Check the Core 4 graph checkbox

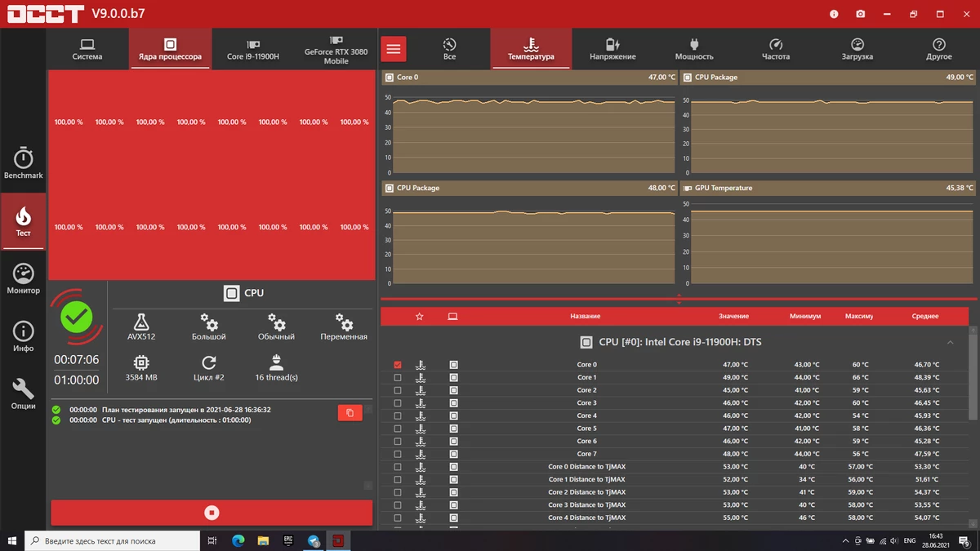[x=398, y=415]
